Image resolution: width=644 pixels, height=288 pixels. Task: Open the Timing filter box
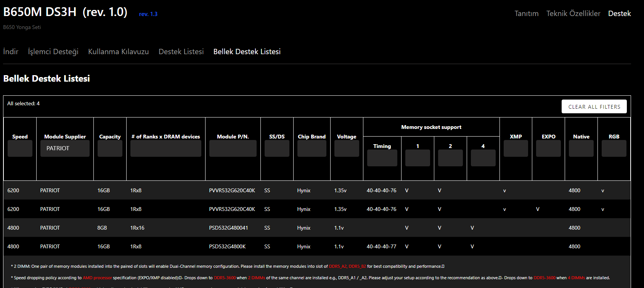point(382,158)
